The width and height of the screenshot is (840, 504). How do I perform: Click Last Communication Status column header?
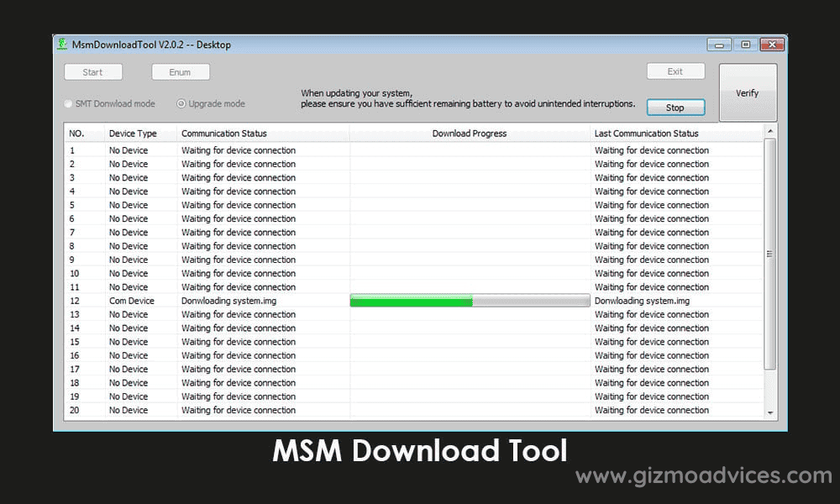pyautogui.click(x=676, y=134)
